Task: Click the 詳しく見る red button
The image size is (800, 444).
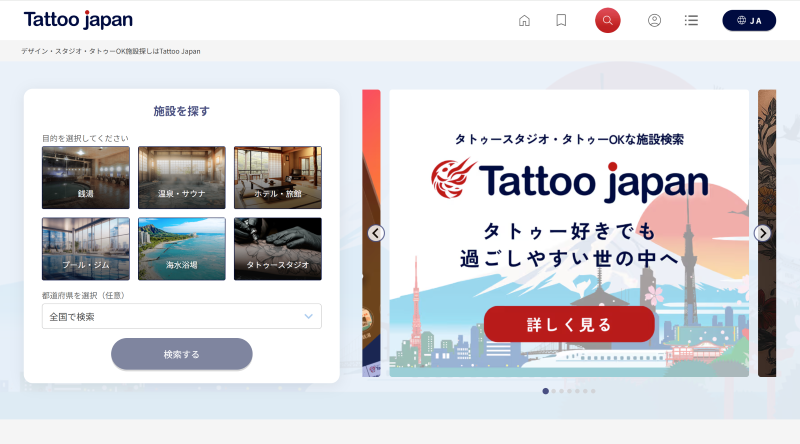Action: (x=569, y=325)
